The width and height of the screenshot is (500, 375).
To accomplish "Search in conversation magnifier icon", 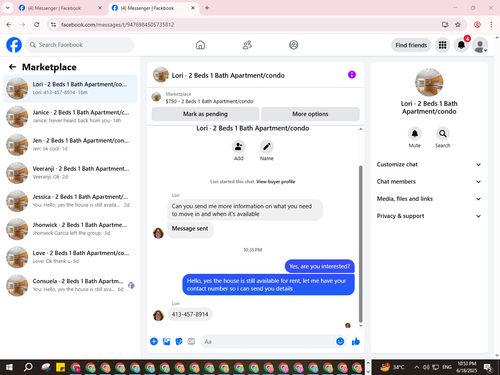I will 443,134.
